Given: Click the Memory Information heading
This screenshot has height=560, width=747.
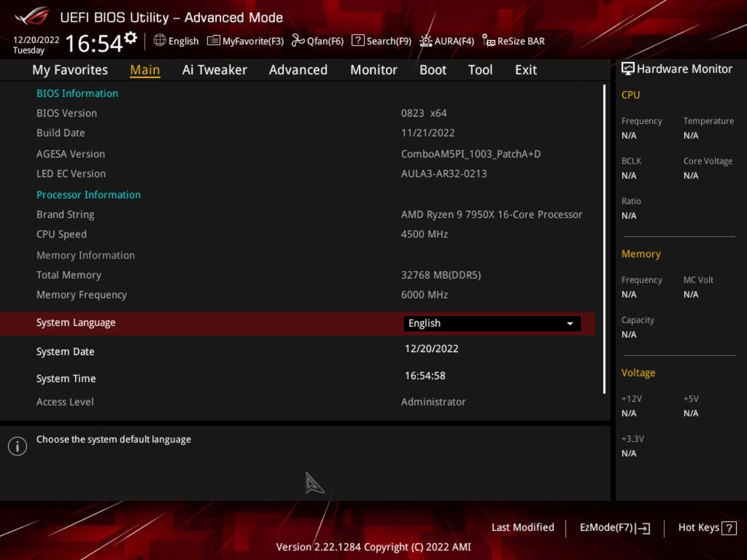Looking at the screenshot, I should click(x=86, y=255).
